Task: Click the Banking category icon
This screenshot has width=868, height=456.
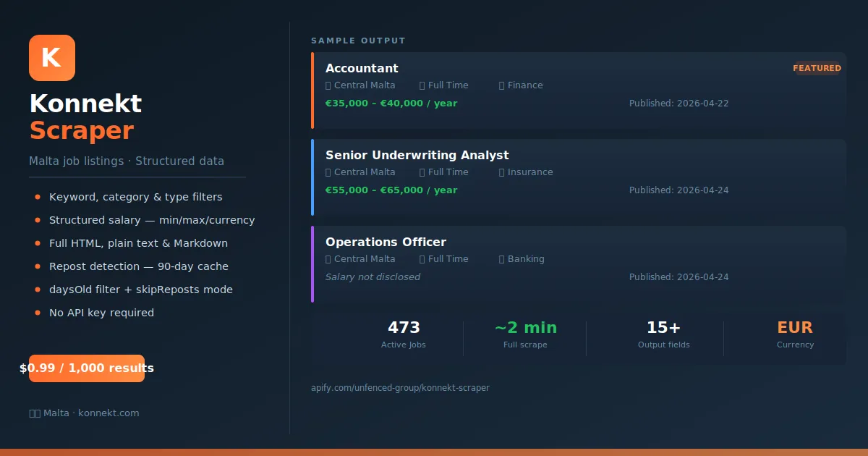Action: pos(501,259)
